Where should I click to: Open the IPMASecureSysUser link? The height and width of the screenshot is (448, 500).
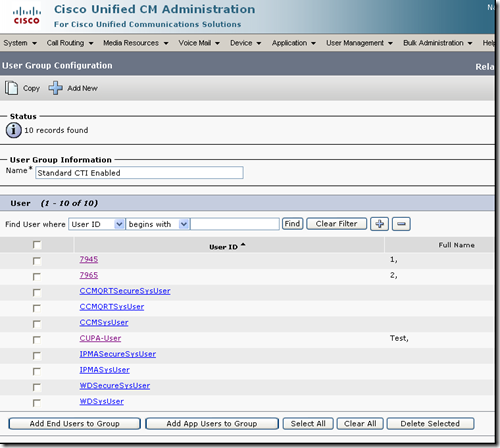tap(118, 354)
